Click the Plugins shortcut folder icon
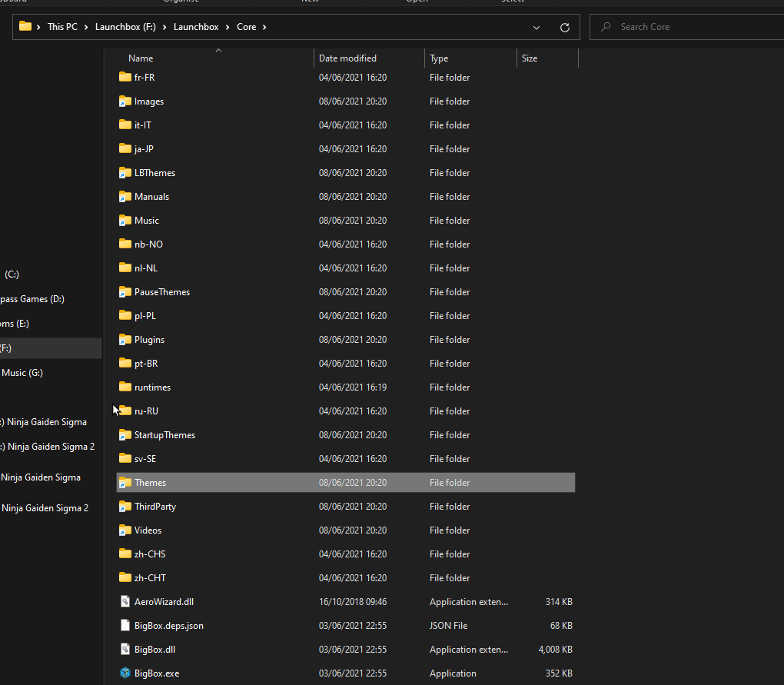This screenshot has width=784, height=685. tap(125, 340)
